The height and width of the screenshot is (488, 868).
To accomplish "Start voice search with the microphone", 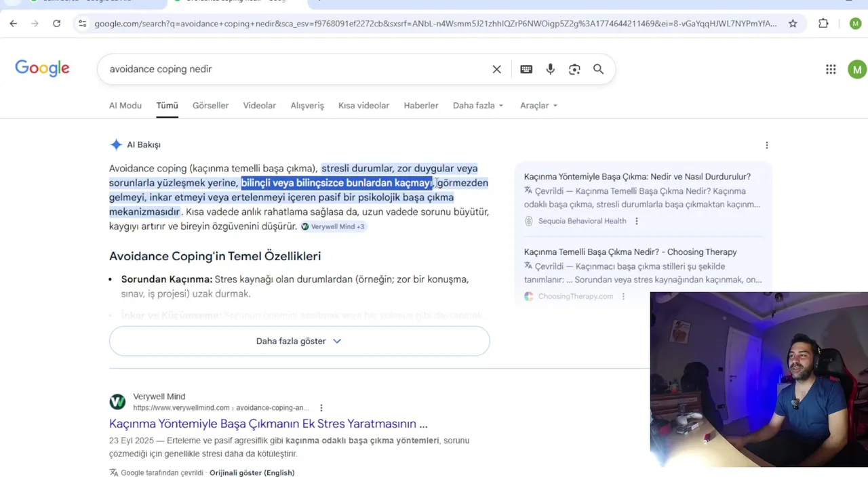I will pos(550,69).
